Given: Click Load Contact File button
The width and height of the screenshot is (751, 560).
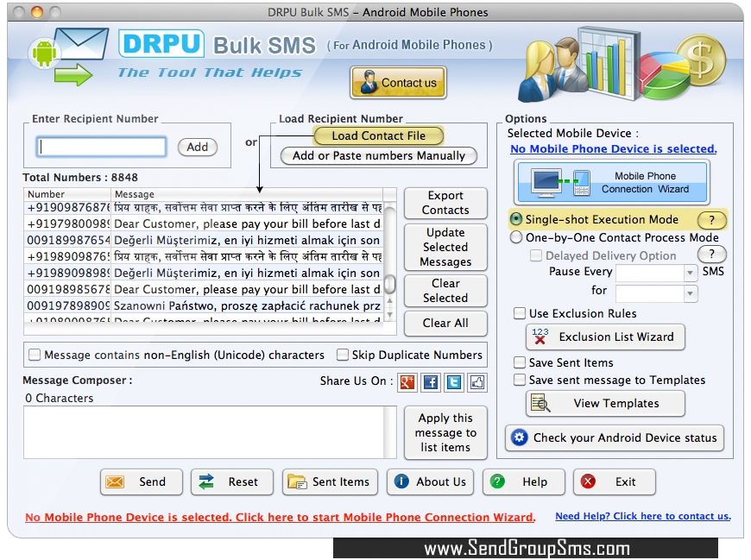Looking at the screenshot, I should pos(378,136).
